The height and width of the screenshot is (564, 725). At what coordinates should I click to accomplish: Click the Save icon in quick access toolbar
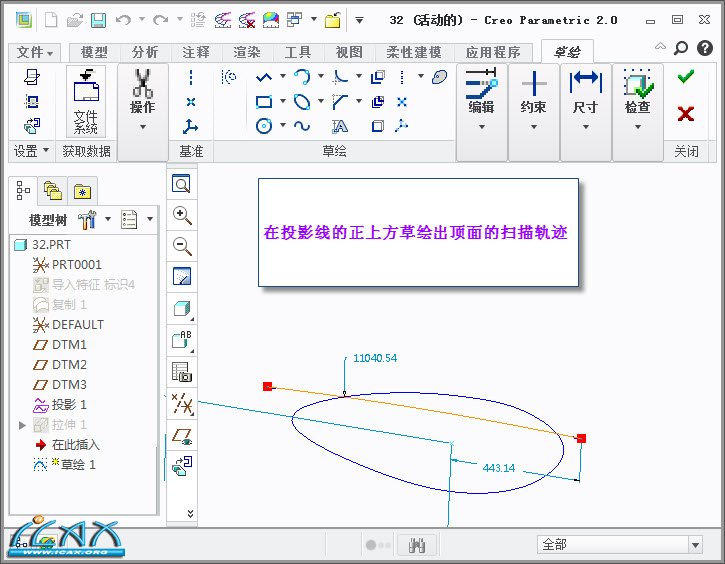coord(98,20)
